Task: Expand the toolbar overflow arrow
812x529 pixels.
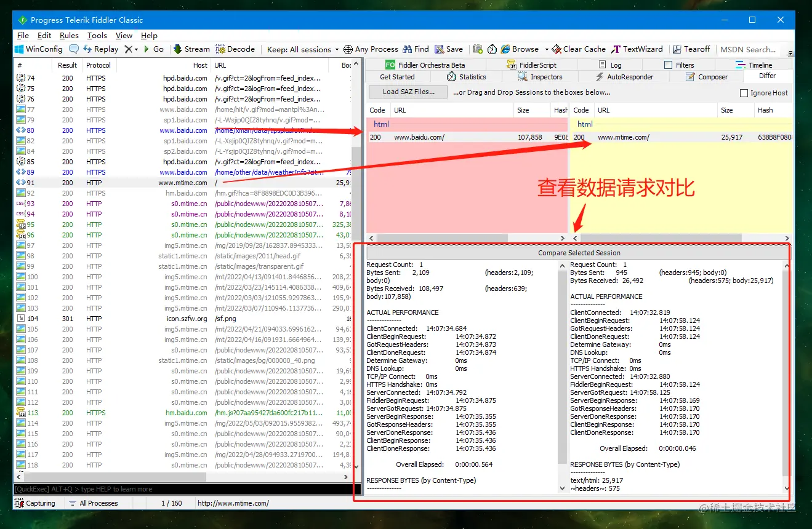Action: point(790,54)
